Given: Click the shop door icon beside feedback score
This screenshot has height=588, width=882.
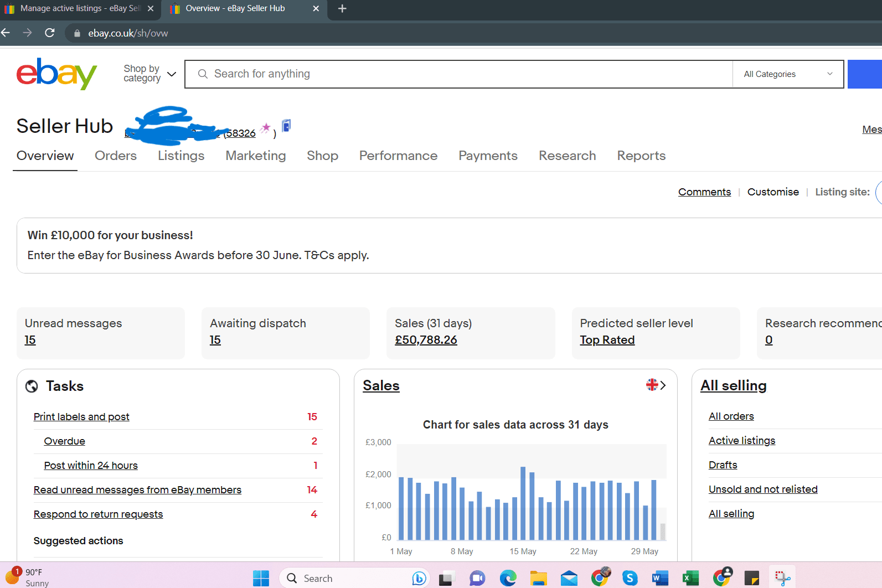Looking at the screenshot, I should click(x=286, y=126).
